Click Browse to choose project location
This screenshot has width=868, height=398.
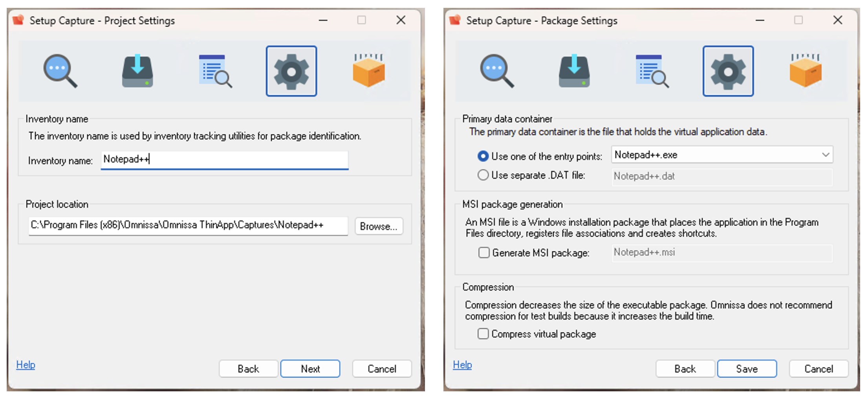tap(379, 226)
